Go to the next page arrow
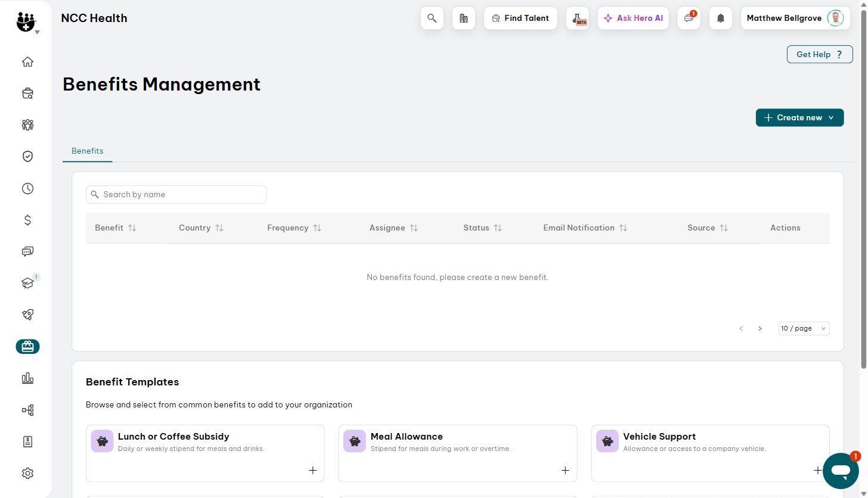 (x=760, y=329)
